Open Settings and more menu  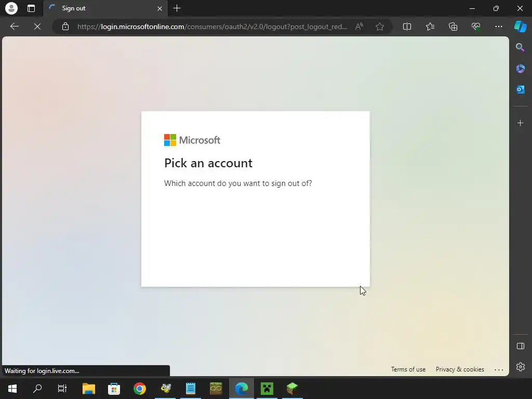pyautogui.click(x=498, y=26)
